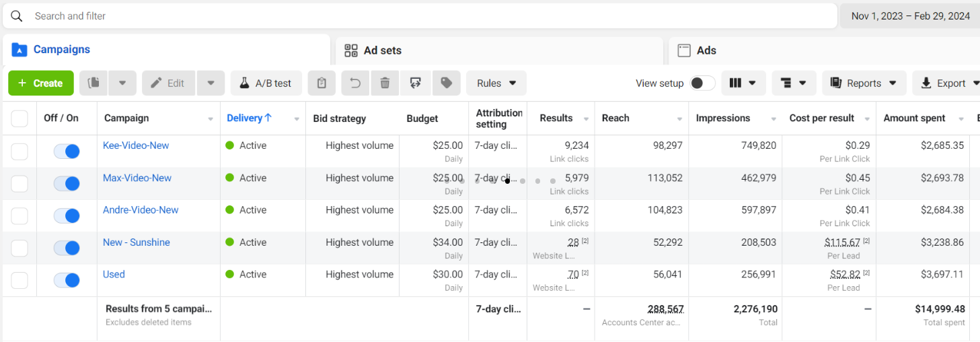Check the box for the Used campaign
Screen dimensions: 980x342
[20, 280]
